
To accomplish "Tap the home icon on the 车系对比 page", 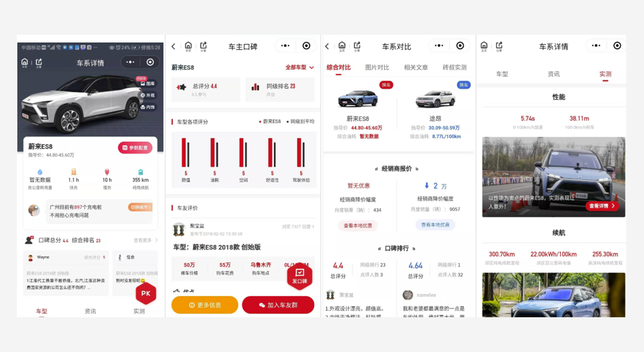I will (x=342, y=46).
